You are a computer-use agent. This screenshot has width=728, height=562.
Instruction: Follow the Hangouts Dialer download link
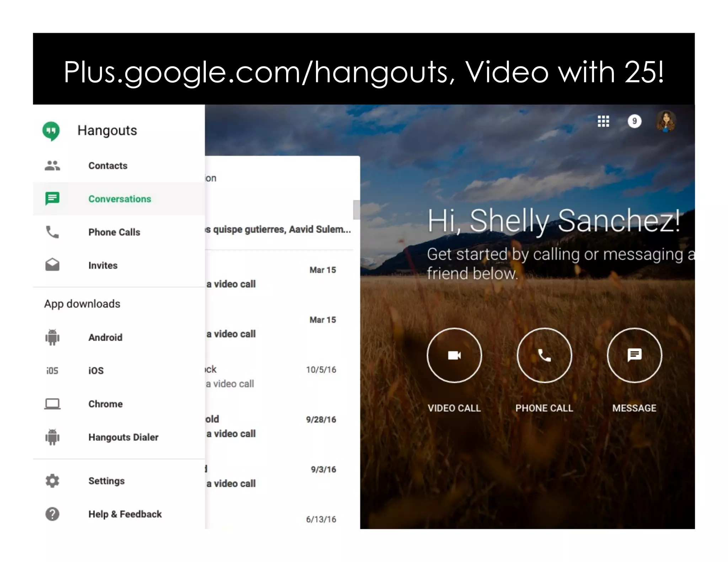119,437
